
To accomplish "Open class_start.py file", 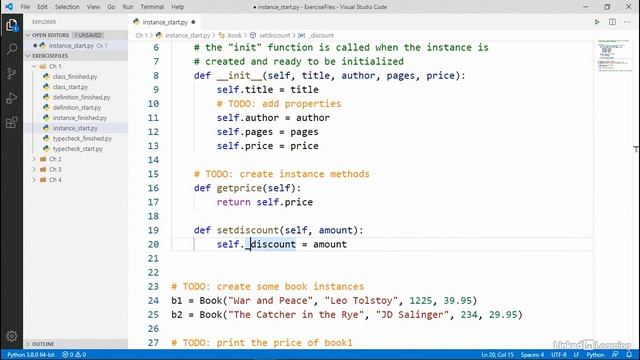I will [x=71, y=87].
